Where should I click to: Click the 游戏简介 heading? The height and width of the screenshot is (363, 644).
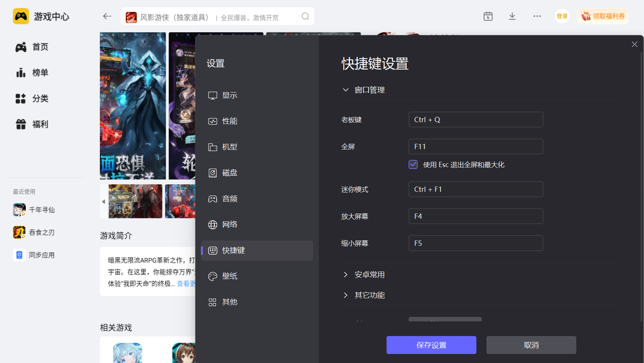pos(116,236)
